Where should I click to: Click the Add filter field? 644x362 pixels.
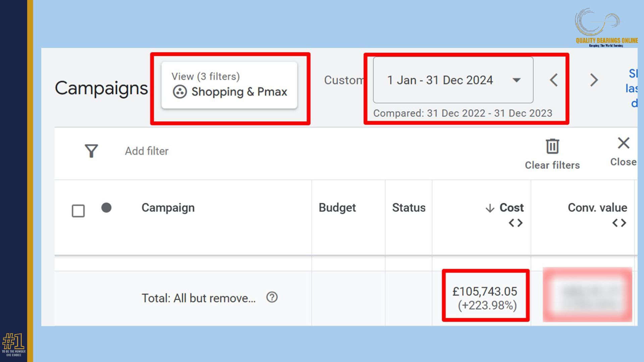pyautogui.click(x=147, y=151)
